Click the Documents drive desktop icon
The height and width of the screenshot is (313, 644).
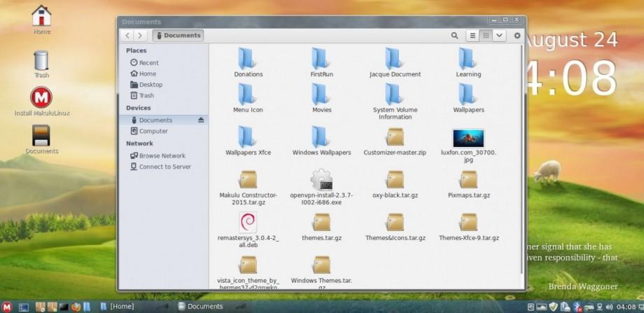[x=41, y=139]
